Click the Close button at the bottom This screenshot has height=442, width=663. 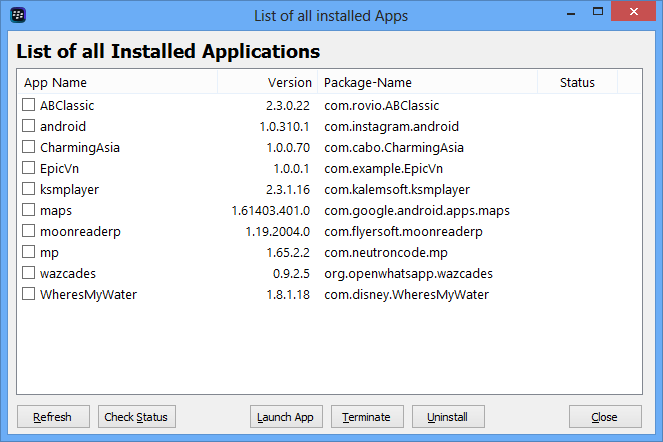tap(605, 417)
